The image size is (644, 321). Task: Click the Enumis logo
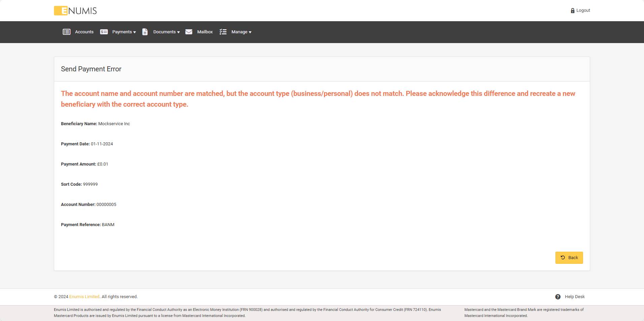pyautogui.click(x=75, y=11)
